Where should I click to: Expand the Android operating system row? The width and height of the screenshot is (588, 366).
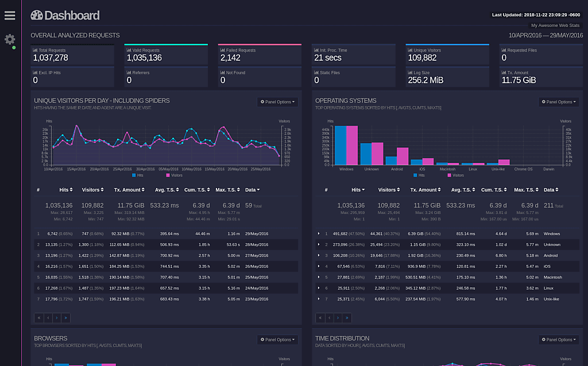(x=319, y=255)
